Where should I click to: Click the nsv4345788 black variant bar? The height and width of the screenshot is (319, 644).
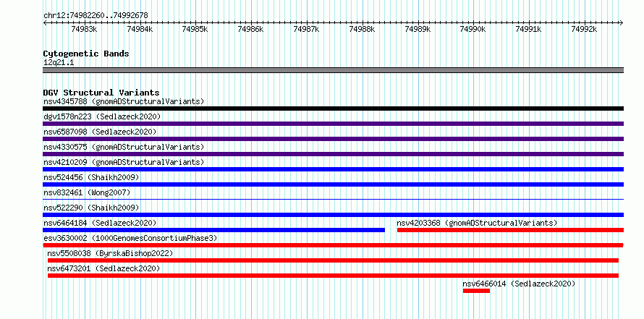[x=333, y=109]
